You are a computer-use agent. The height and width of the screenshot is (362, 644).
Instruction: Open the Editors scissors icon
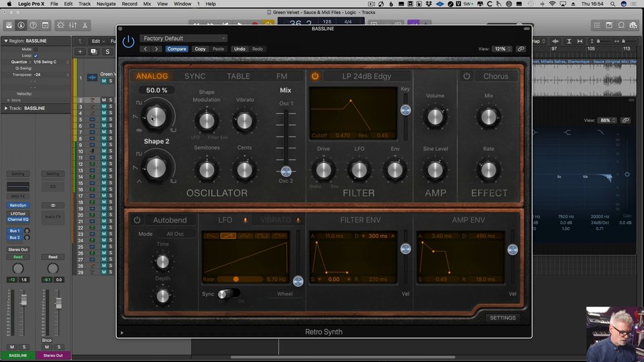click(85, 25)
